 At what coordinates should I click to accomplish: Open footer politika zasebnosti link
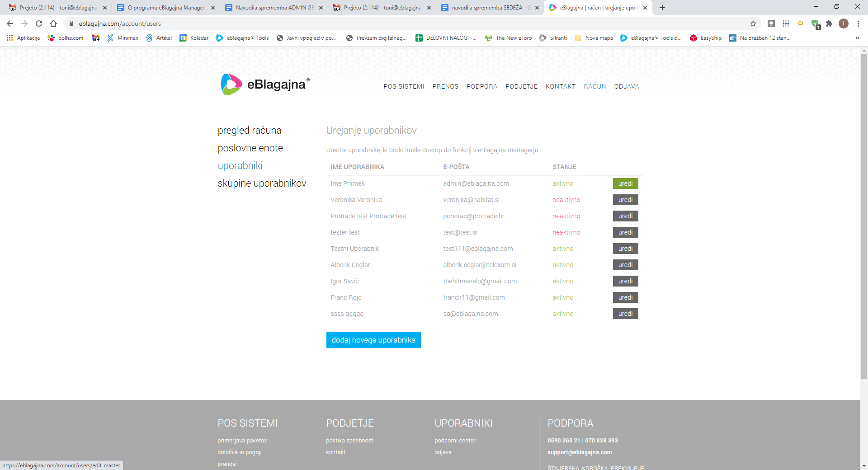pyautogui.click(x=350, y=441)
